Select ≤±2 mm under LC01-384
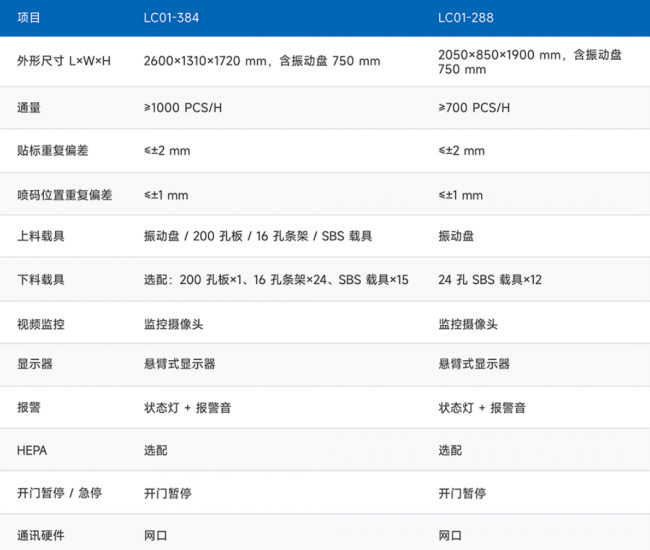 click(x=167, y=151)
